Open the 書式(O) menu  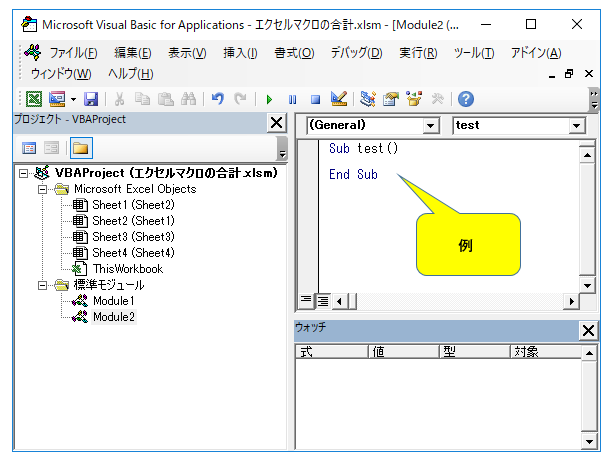(294, 53)
